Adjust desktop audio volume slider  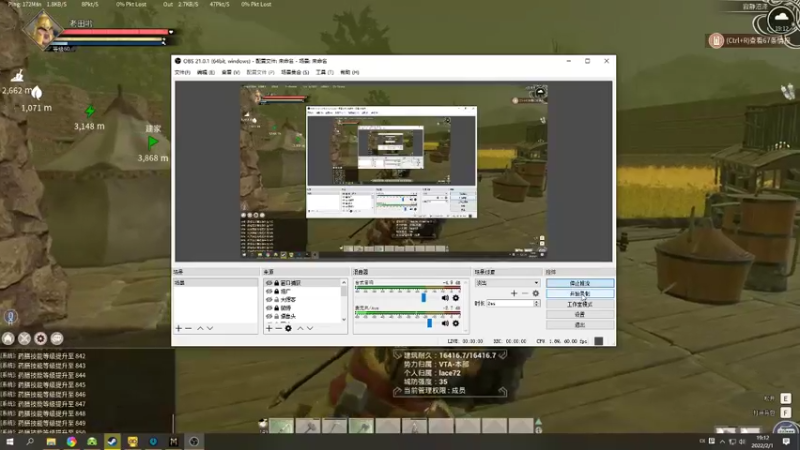click(x=423, y=297)
